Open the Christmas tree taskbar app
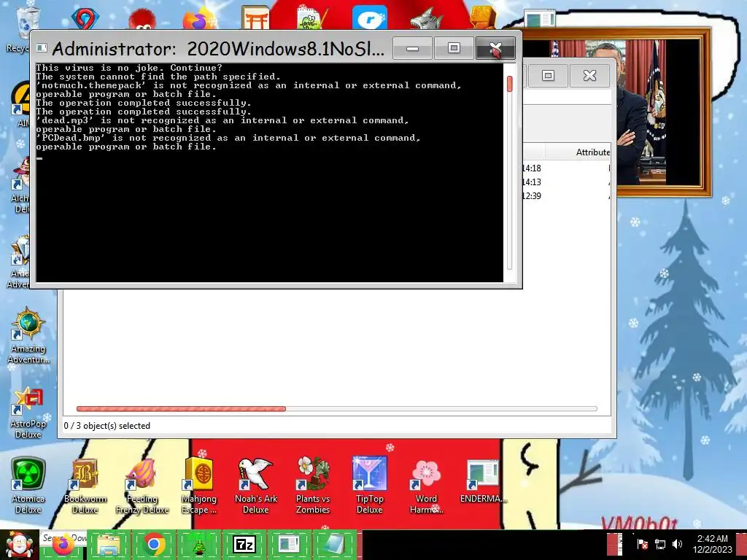This screenshot has width=747, height=560. (x=198, y=545)
